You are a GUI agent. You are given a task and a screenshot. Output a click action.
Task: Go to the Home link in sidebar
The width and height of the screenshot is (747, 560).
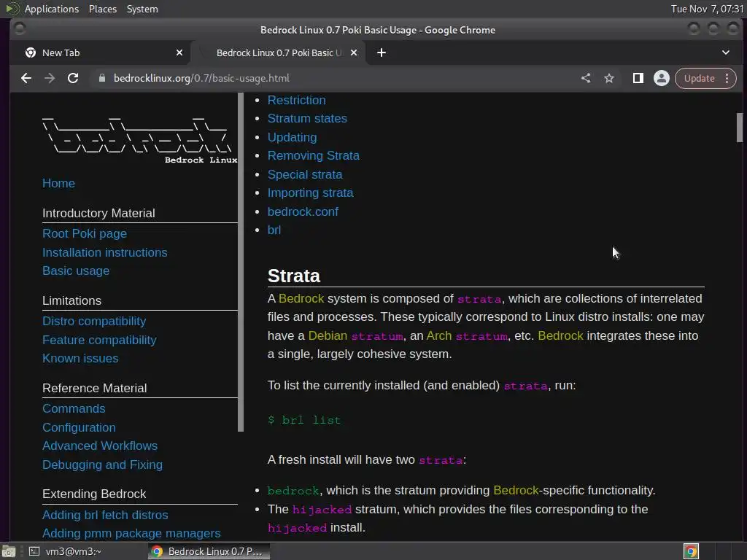tap(58, 183)
